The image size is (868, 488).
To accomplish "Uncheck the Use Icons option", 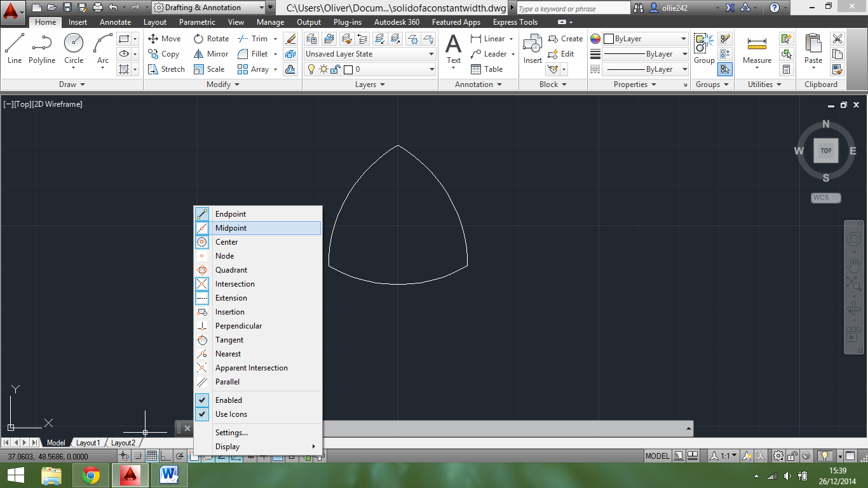I will point(258,414).
